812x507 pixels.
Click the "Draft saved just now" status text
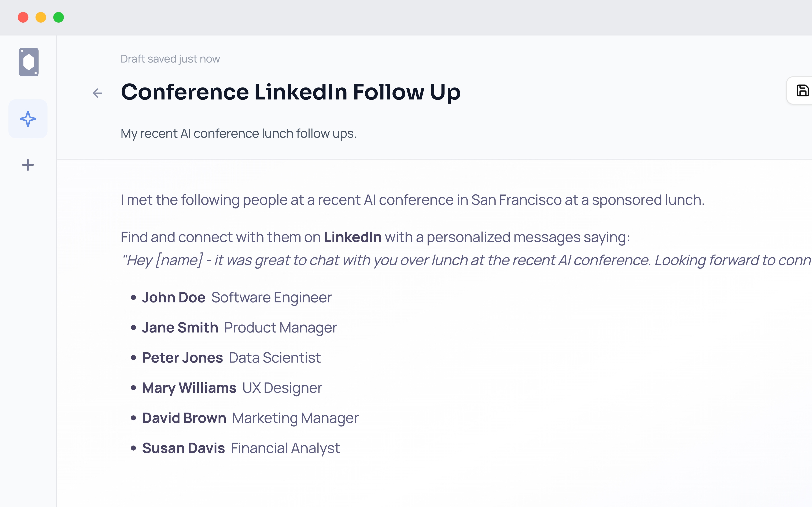170,59
